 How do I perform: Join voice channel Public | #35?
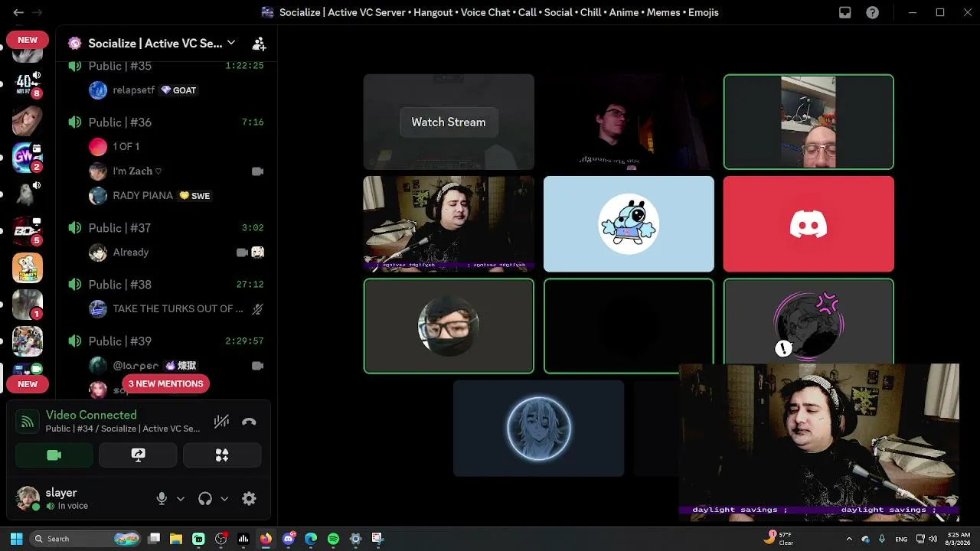[x=165, y=66]
